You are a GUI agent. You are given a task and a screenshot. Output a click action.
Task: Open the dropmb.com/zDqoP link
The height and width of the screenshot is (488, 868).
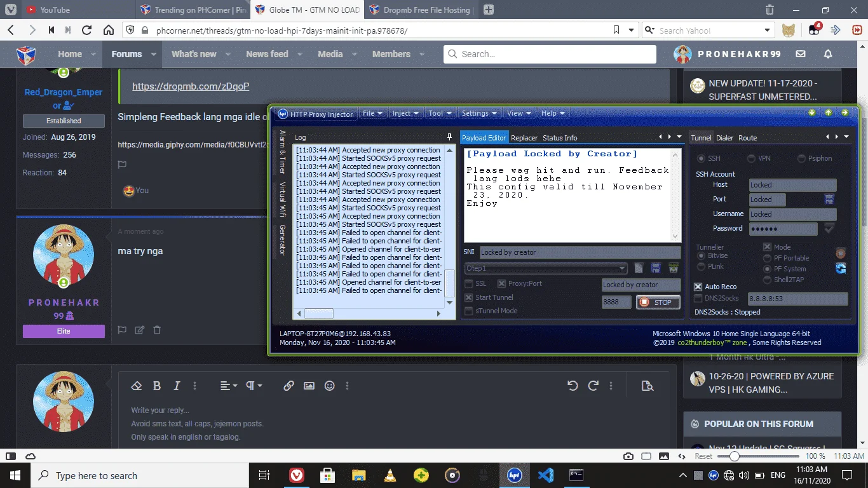tap(191, 86)
